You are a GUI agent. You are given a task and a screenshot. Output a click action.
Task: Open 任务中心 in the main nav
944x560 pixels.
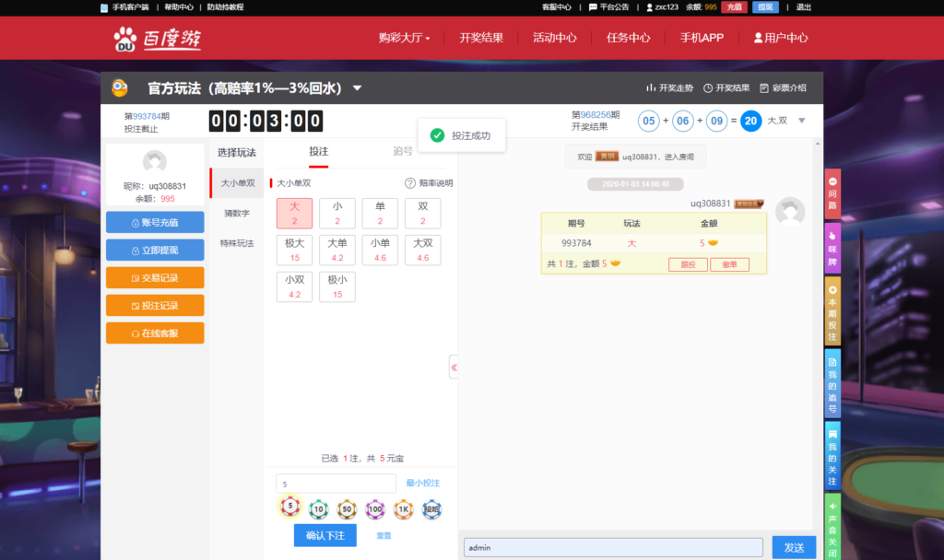pyautogui.click(x=628, y=38)
